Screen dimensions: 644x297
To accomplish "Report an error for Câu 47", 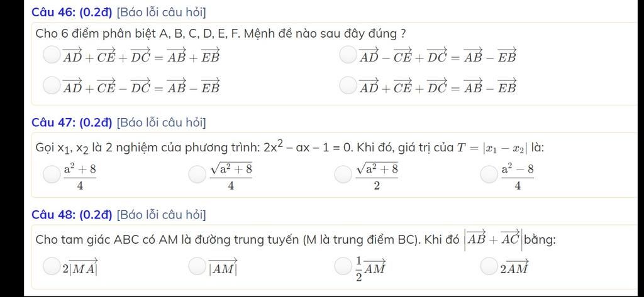I will (162, 122).
